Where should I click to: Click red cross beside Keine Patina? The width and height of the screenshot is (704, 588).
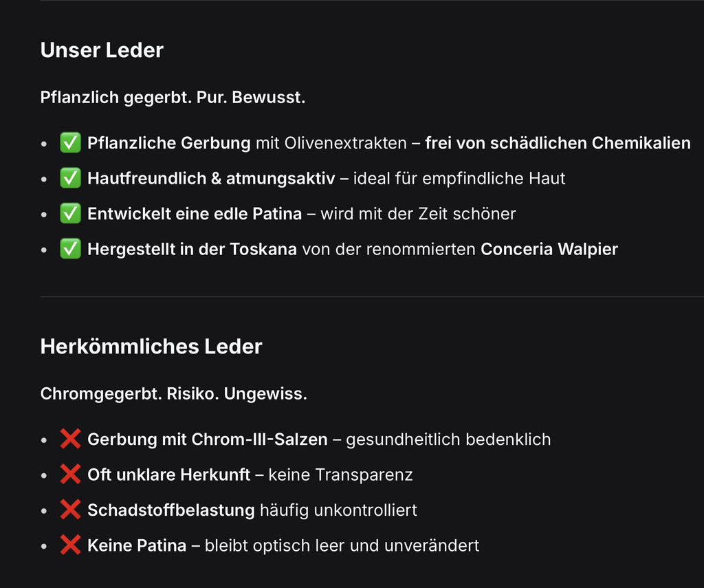click(71, 545)
